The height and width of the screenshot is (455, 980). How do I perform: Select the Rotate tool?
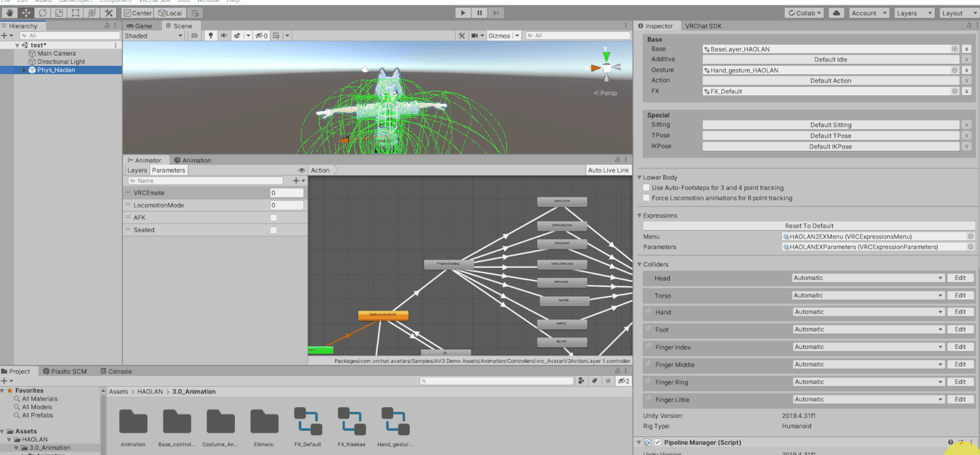(x=42, y=13)
